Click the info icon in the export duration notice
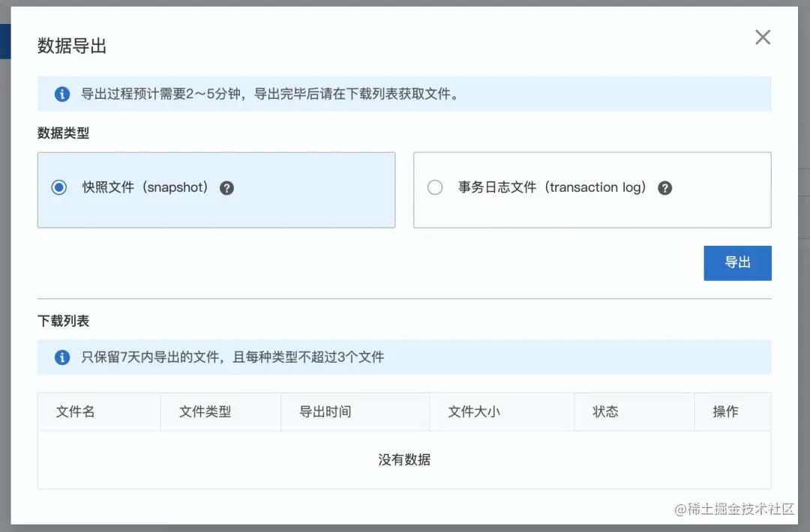The image size is (810, 532). click(x=62, y=94)
